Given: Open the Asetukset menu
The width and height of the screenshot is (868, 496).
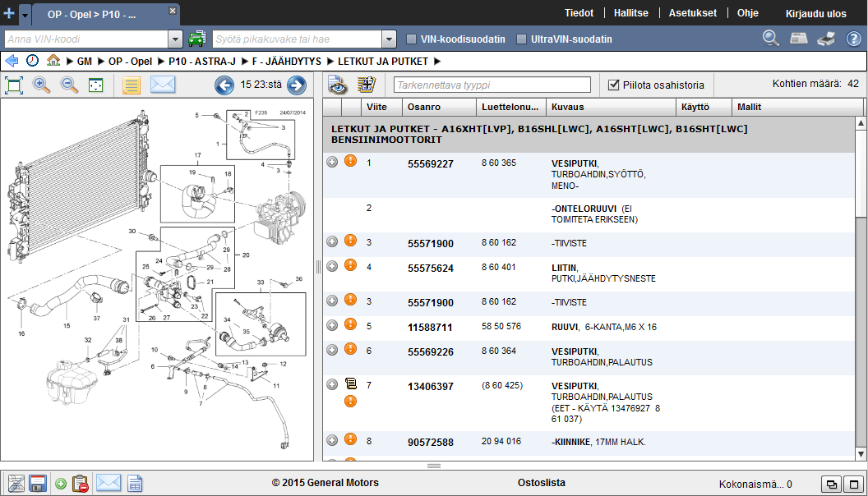Looking at the screenshot, I should (x=693, y=12).
